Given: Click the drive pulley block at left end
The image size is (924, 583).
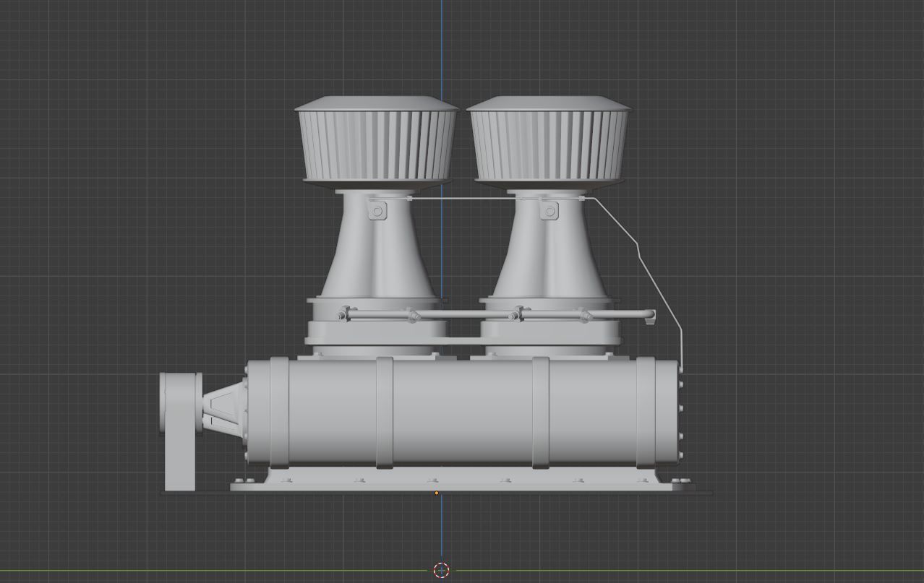Looking at the screenshot, I should point(180,432).
